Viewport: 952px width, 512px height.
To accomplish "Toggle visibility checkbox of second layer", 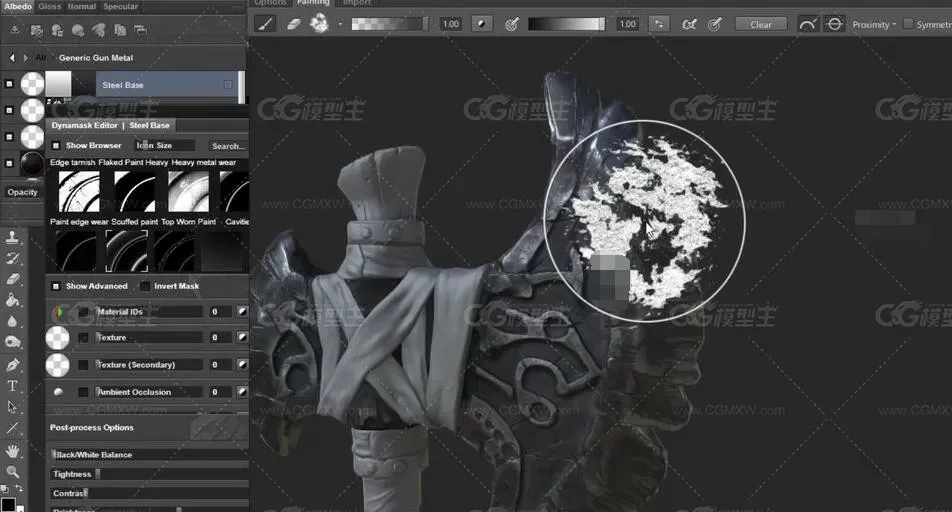I will (x=9, y=110).
